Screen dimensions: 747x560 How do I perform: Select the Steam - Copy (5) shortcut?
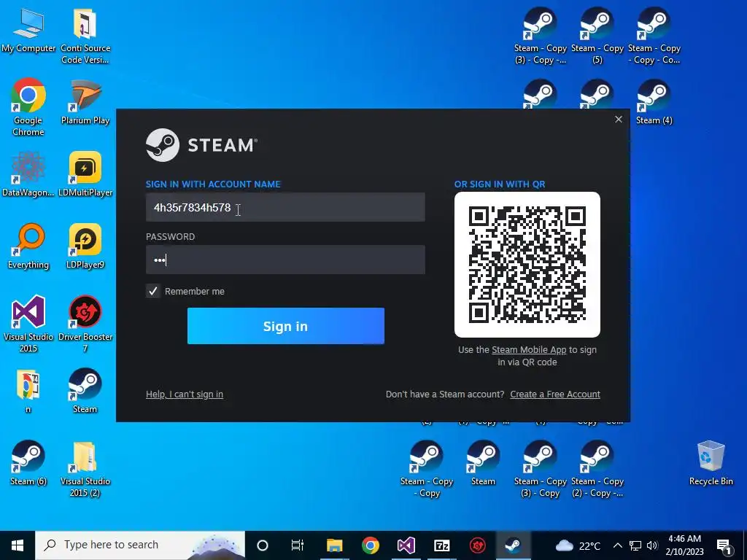pos(597,36)
